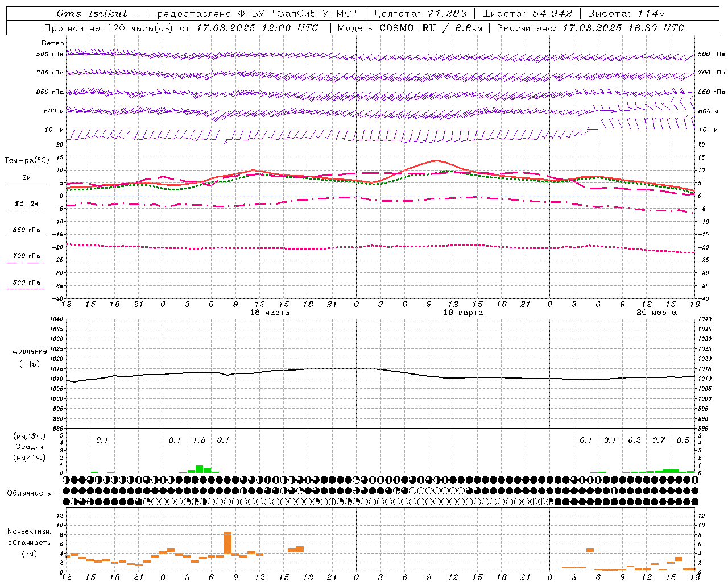Click the 0.7 precipitation amount
The height and width of the screenshot is (582, 728).
[x=659, y=440]
